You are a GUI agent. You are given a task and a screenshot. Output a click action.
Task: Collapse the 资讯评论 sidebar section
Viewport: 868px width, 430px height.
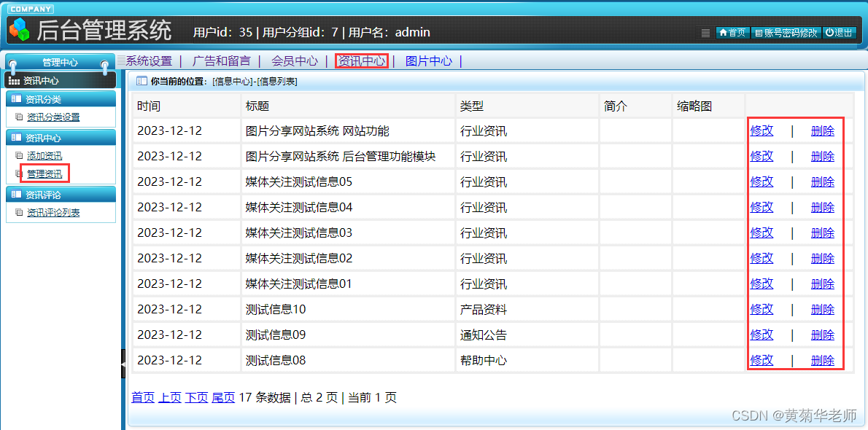point(61,195)
